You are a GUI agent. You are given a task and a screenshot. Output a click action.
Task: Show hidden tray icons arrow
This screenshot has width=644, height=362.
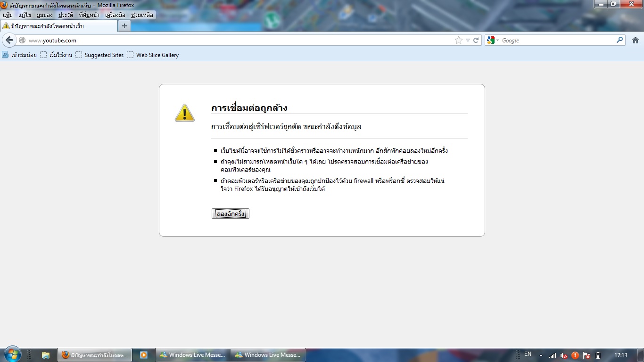coord(541,355)
